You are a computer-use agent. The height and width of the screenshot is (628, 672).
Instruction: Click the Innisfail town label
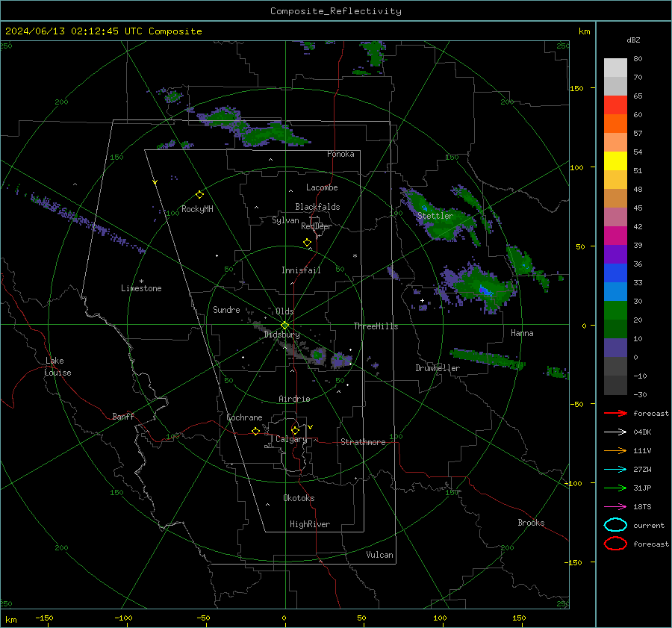(301, 270)
